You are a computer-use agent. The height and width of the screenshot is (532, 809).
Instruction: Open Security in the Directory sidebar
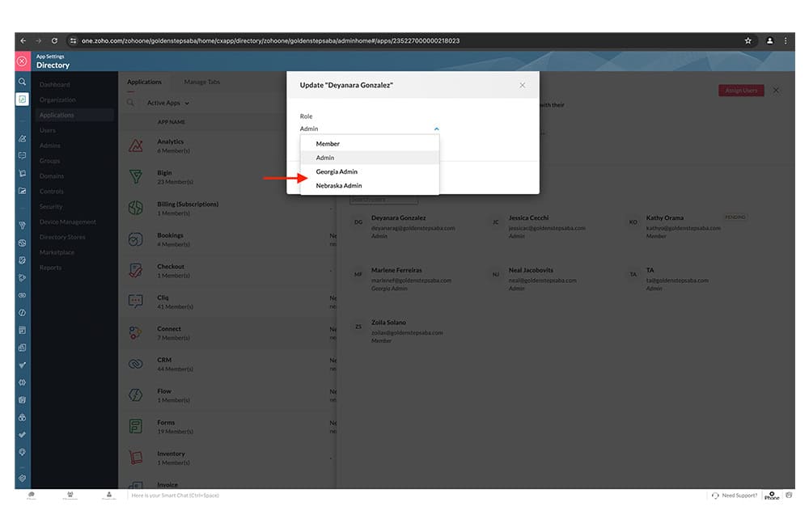50,207
